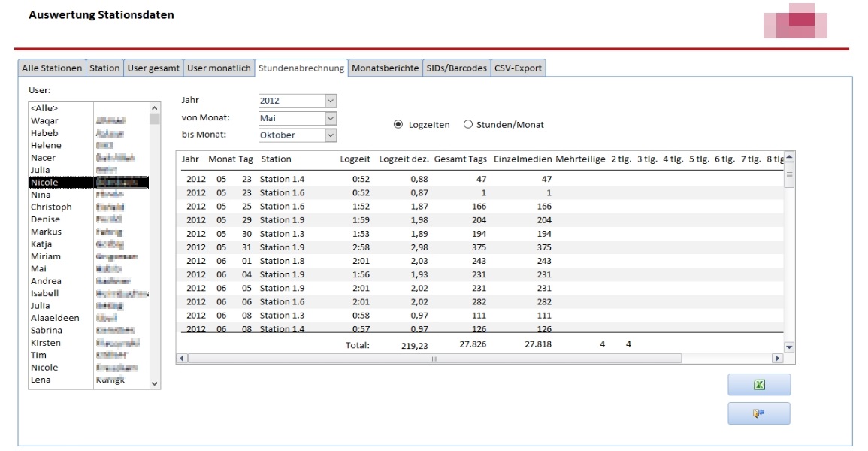
Task: Click the table's horizontal scrollbar thumb
Action: coord(434,359)
